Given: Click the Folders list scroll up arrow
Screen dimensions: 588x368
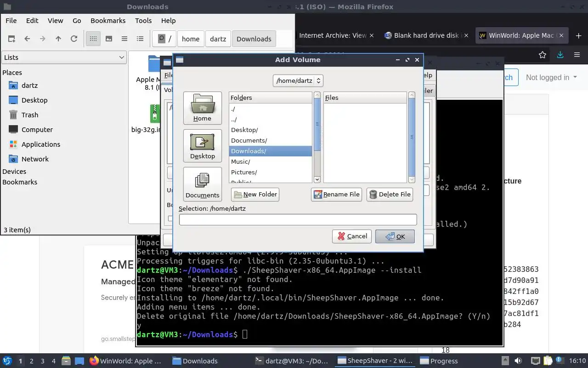Looking at the screenshot, I should (x=317, y=95).
